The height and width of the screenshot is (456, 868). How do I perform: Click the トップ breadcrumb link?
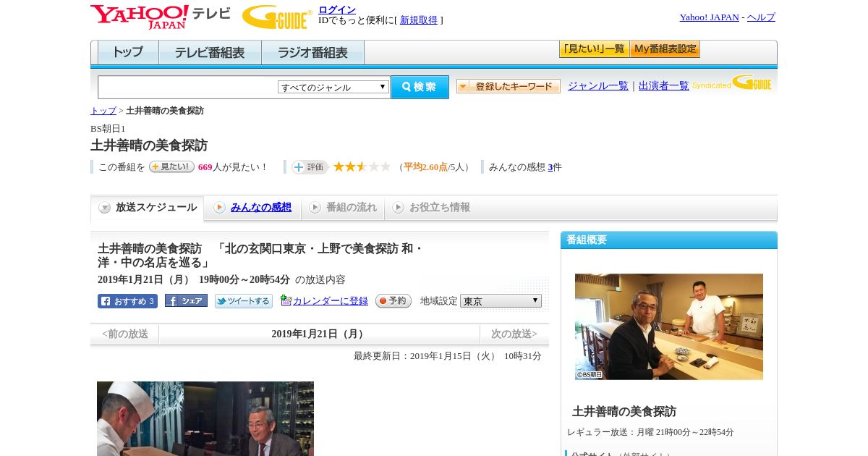[103, 111]
